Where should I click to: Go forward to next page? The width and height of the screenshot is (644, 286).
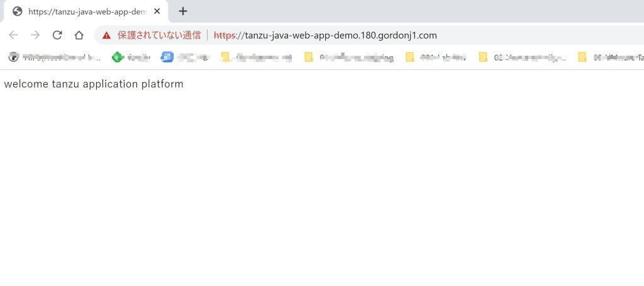click(35, 35)
